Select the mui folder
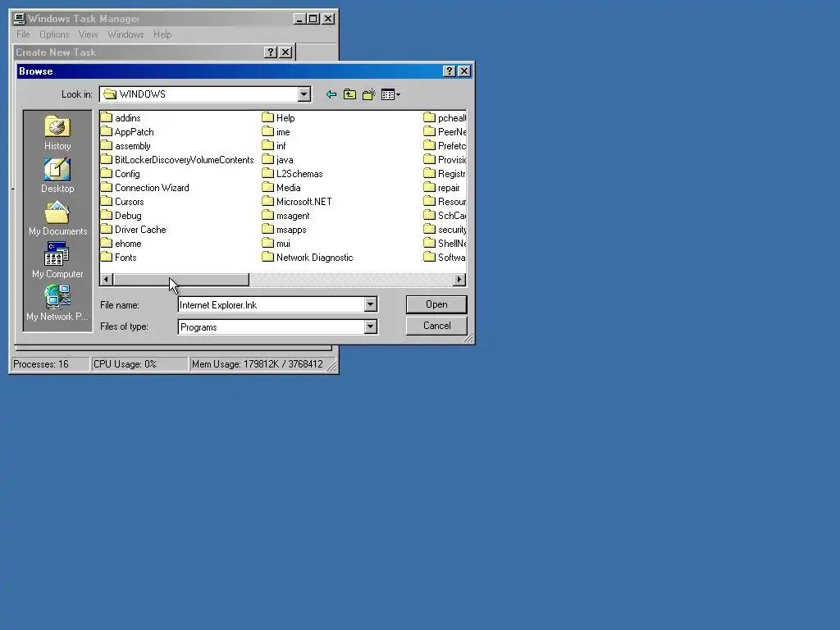Viewport: 840px width, 630px height. coord(276,243)
